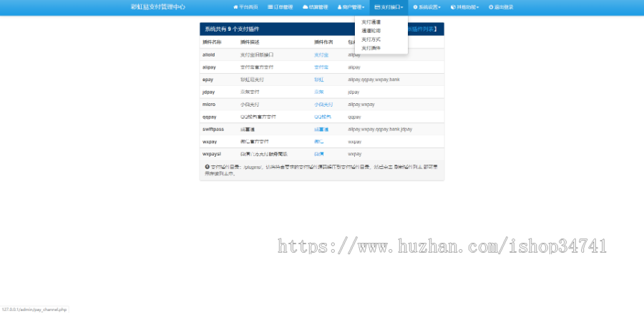Expand the 系统设置 dropdown
This screenshot has height=313, width=644.
(426, 7)
